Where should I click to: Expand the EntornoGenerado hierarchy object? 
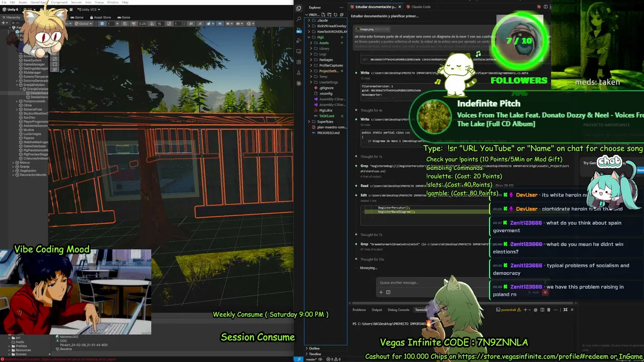click(x=17, y=80)
